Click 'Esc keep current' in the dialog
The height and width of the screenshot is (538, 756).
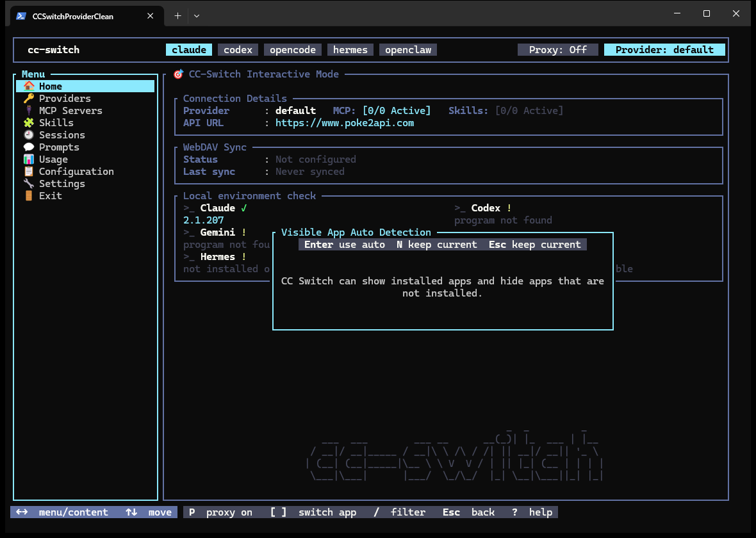coord(535,245)
